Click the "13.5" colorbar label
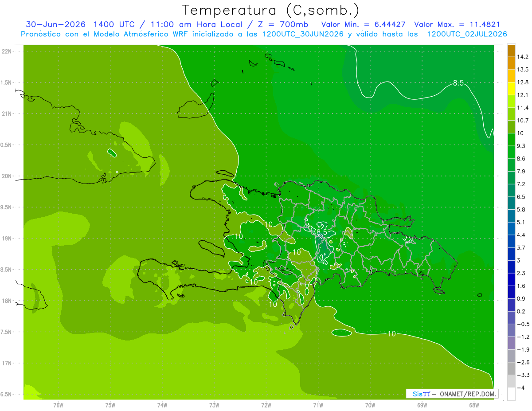 coord(523,70)
